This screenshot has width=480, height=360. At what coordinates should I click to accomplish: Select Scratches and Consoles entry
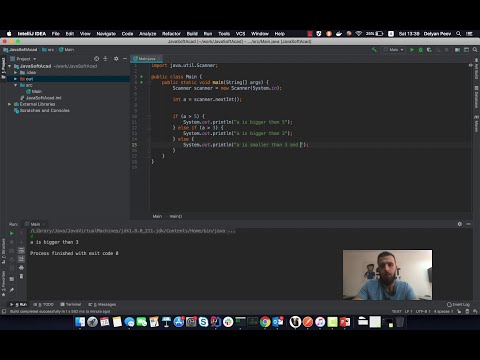42,110
